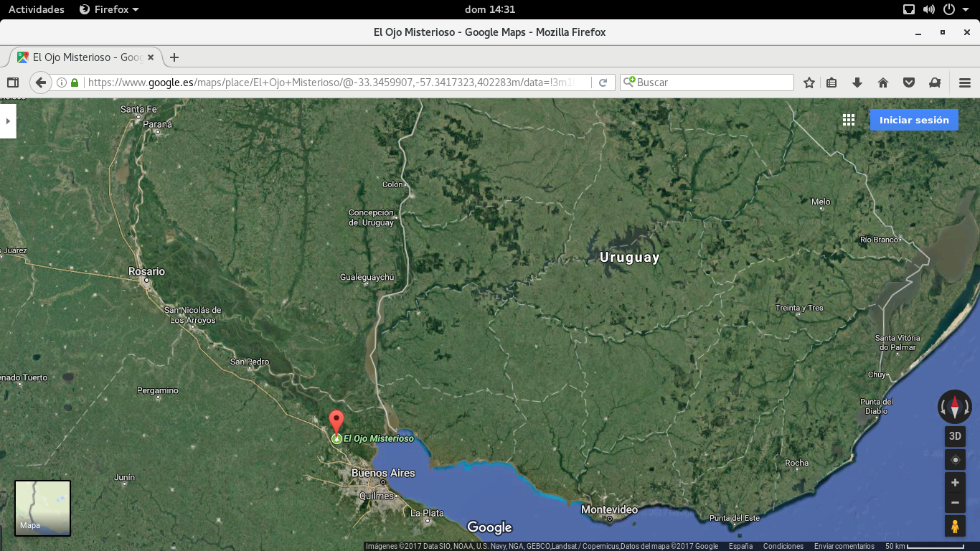Image resolution: width=980 pixels, height=551 pixels.
Task: Click the Uruguay country label
Action: 629,257
